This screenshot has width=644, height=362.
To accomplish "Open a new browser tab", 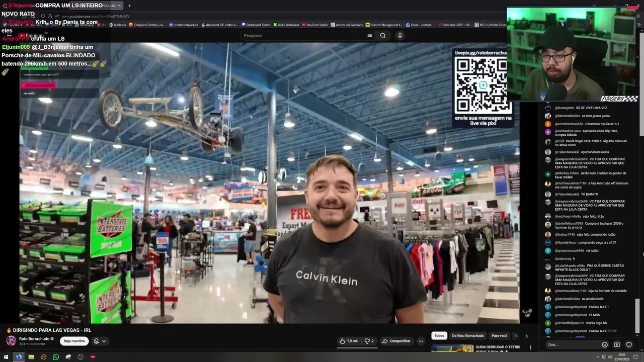I will click(x=129, y=6).
